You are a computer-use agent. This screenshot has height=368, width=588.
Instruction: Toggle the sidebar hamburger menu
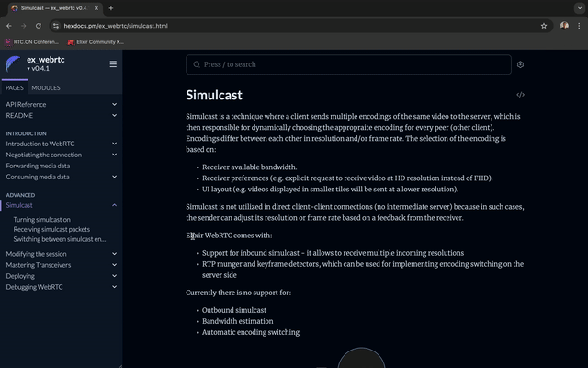pos(113,64)
